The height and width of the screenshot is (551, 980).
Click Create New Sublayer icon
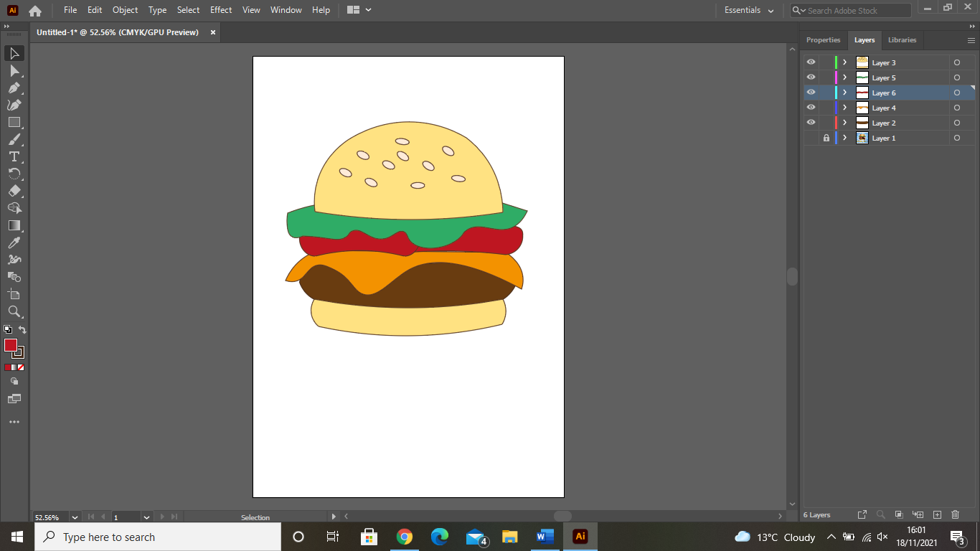[x=918, y=515]
